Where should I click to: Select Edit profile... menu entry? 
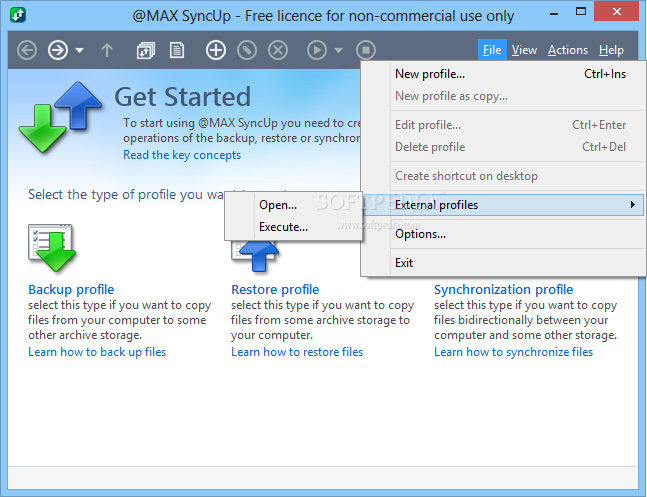click(x=503, y=125)
